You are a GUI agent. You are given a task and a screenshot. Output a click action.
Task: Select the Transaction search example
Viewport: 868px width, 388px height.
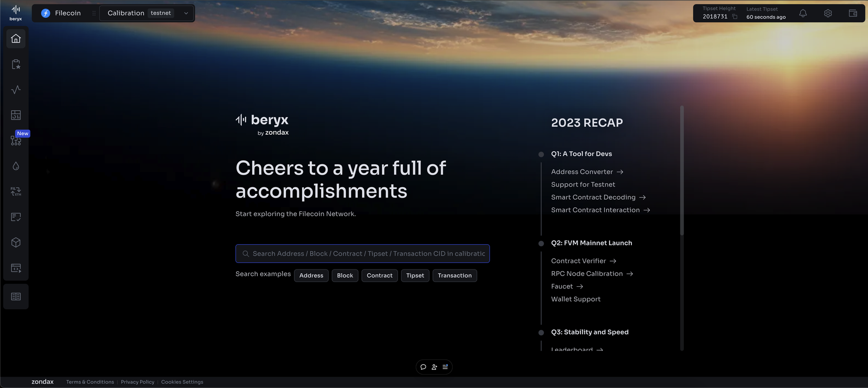pos(454,275)
